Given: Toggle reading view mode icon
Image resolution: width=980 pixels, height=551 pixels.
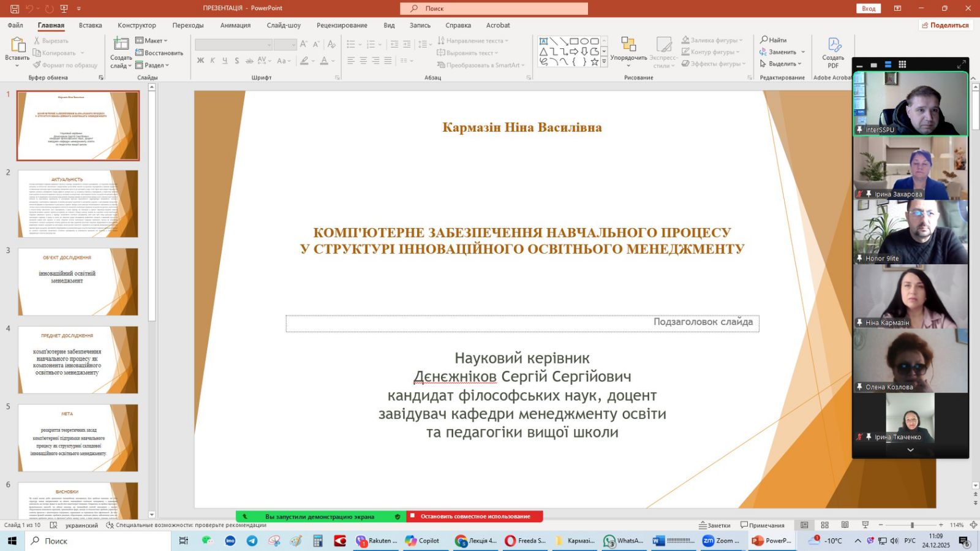Looking at the screenshot, I should (845, 525).
